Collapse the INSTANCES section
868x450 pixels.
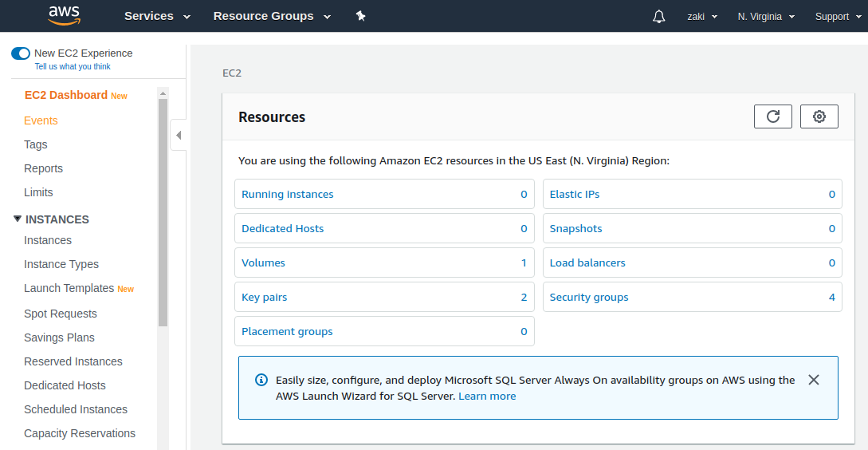click(x=18, y=219)
